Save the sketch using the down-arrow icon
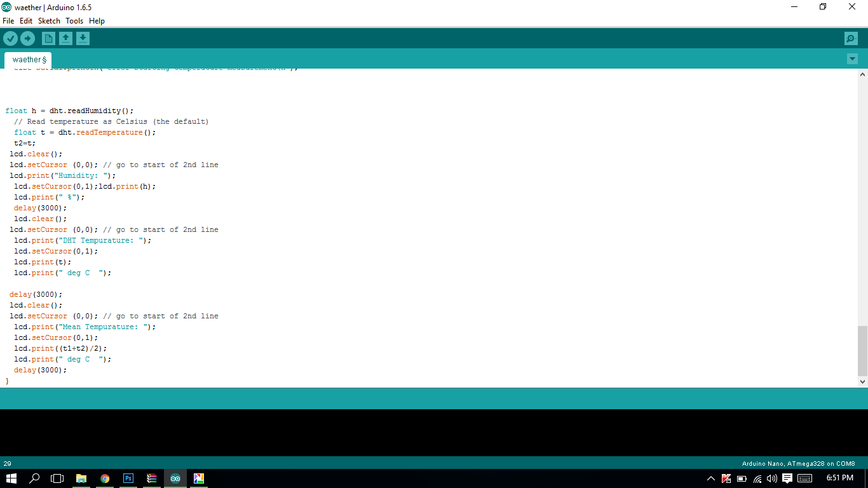The height and width of the screenshot is (488, 868). pos(83,39)
